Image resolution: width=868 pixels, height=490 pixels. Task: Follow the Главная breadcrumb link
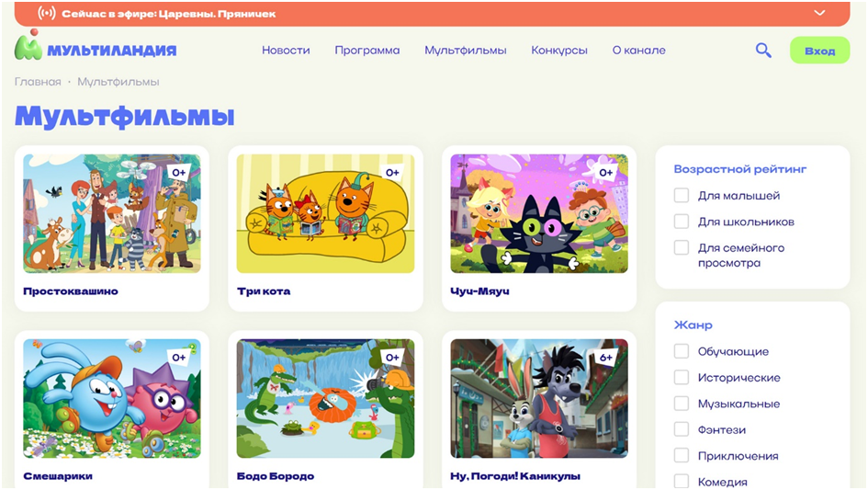click(x=38, y=82)
